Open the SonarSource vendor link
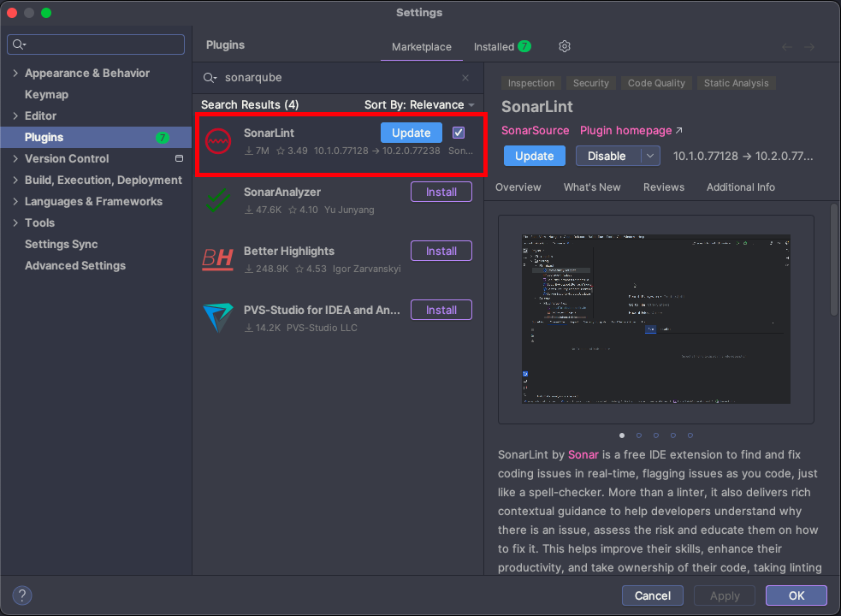 pos(536,130)
